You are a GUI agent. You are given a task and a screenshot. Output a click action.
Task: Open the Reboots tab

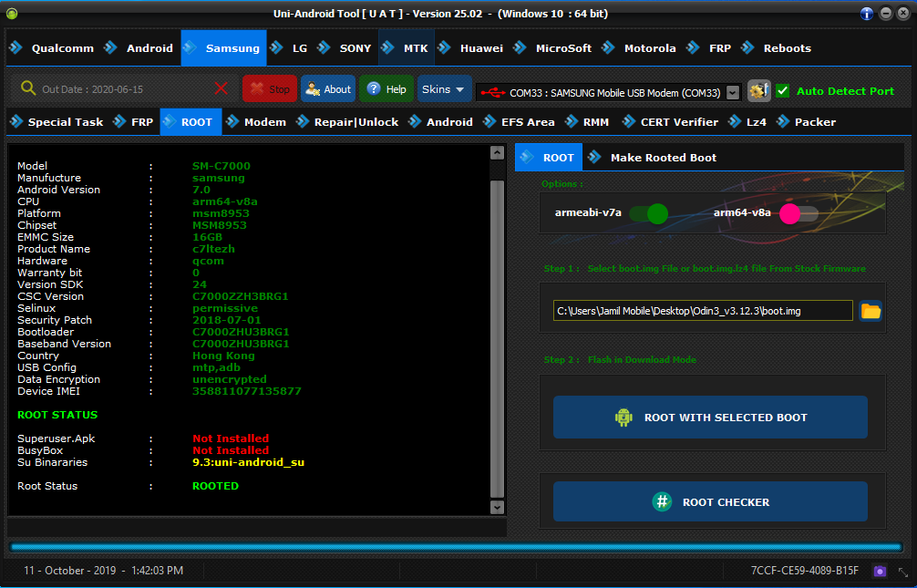pos(777,48)
